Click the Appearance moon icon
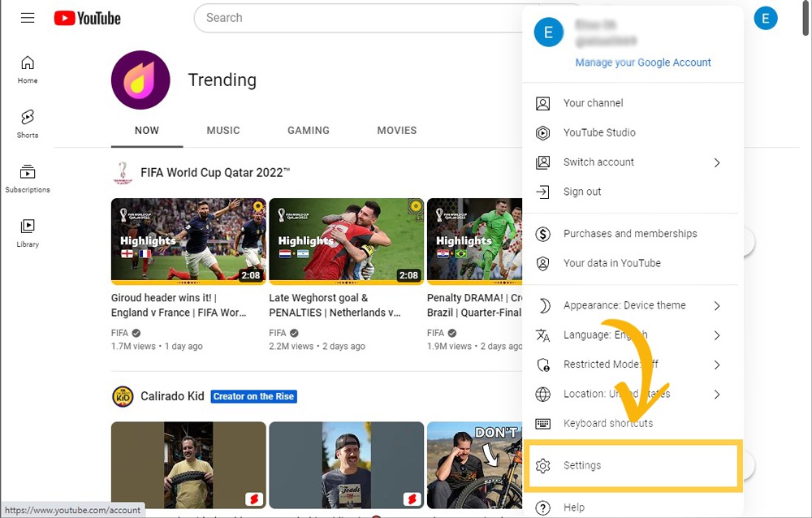Image resolution: width=812 pixels, height=518 pixels. [544, 305]
